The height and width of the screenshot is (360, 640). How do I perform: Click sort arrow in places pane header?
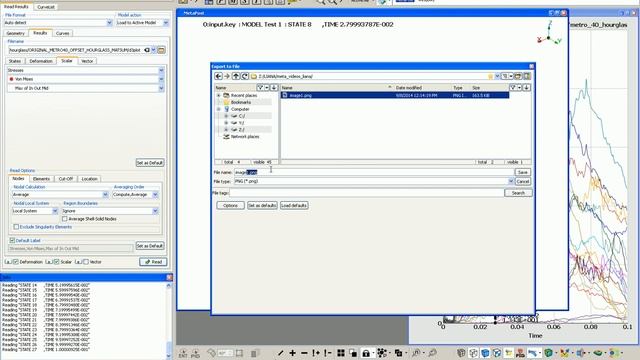point(274,88)
